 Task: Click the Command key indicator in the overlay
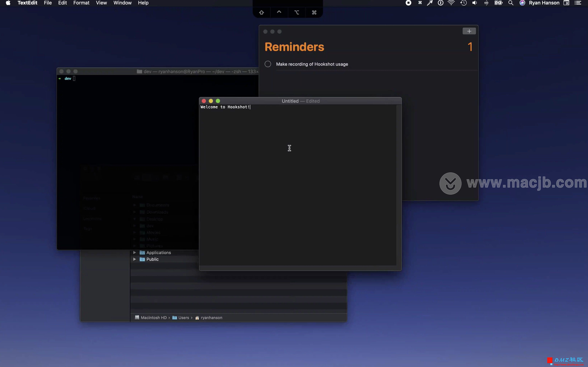pos(314,12)
